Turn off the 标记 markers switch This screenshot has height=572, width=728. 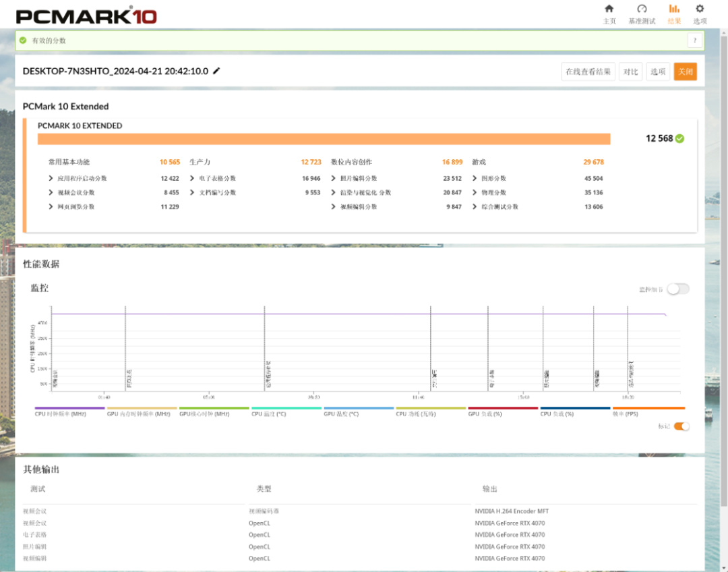click(681, 426)
